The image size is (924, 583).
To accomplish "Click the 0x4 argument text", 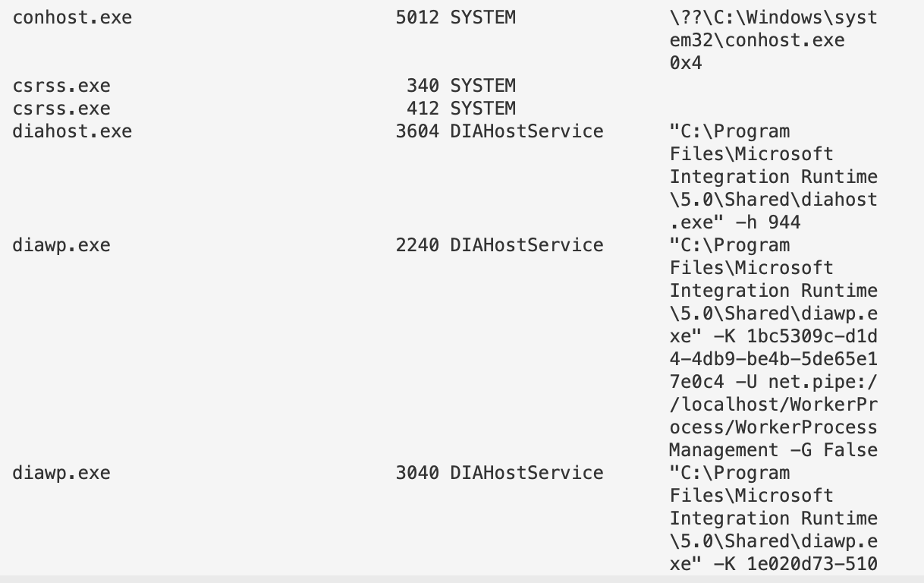I will [x=686, y=63].
